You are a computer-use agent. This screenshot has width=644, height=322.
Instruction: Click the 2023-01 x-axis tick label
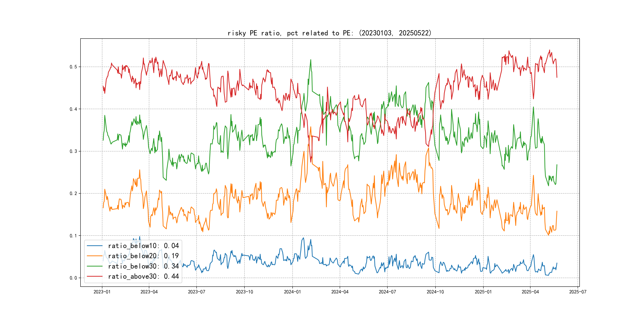[102, 292]
